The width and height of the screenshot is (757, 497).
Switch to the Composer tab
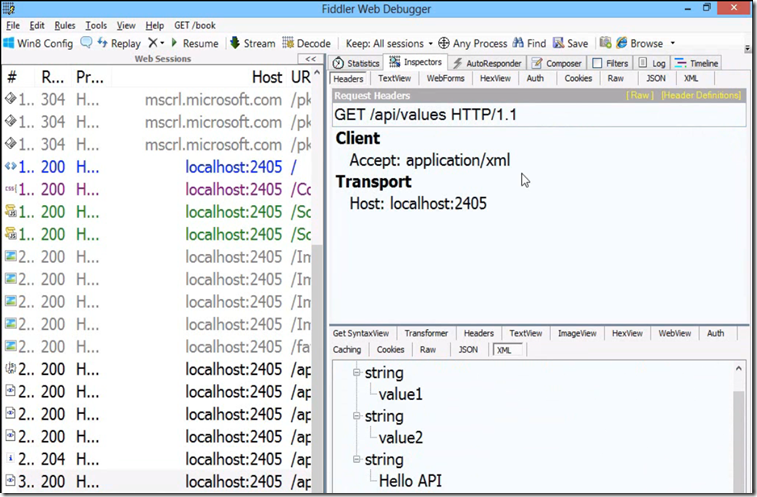(x=557, y=63)
